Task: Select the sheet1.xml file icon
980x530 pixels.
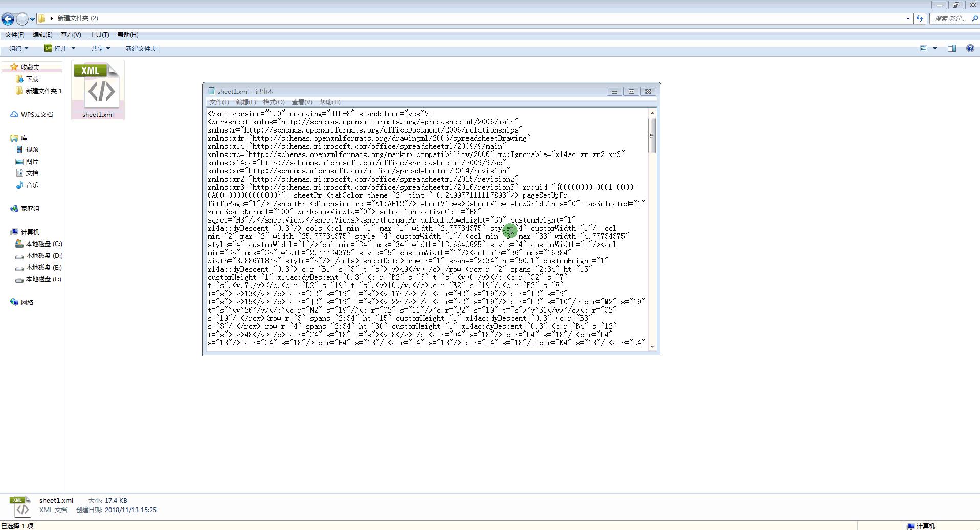Action: pos(98,90)
